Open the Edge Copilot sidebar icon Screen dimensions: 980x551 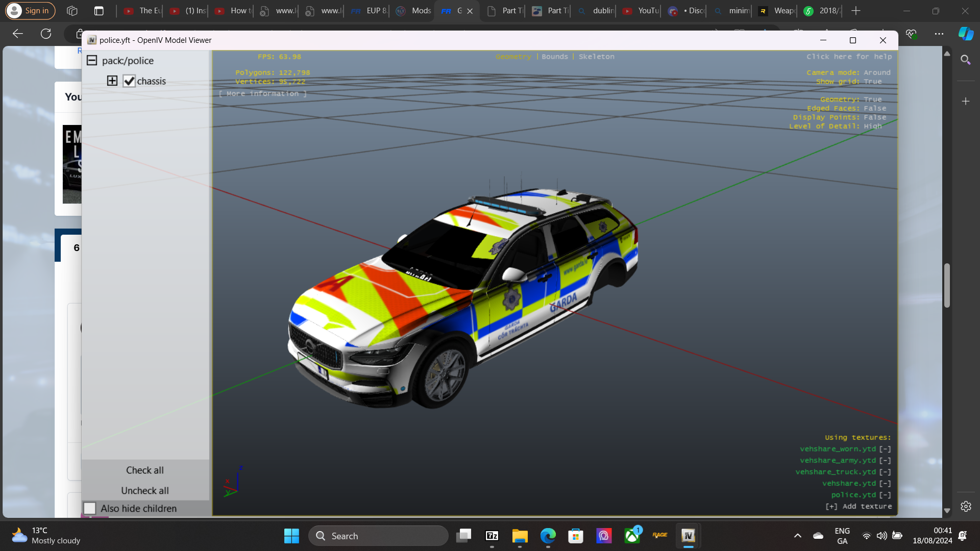966,34
